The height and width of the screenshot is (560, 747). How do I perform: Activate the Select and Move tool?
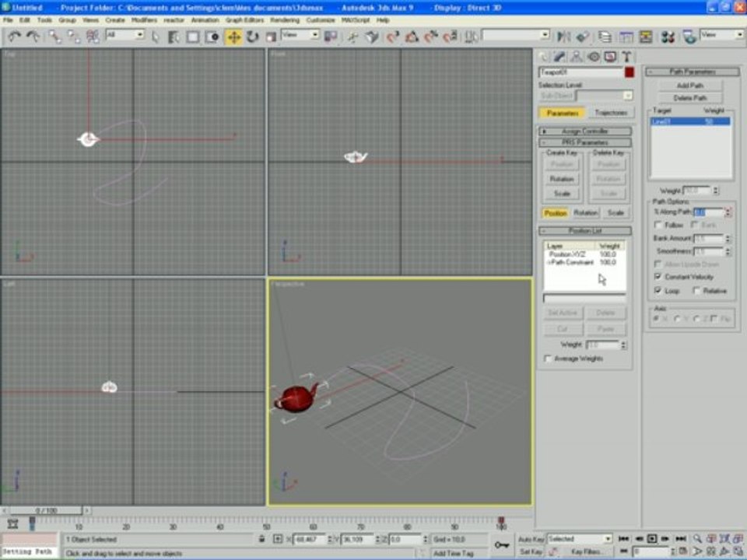click(233, 37)
